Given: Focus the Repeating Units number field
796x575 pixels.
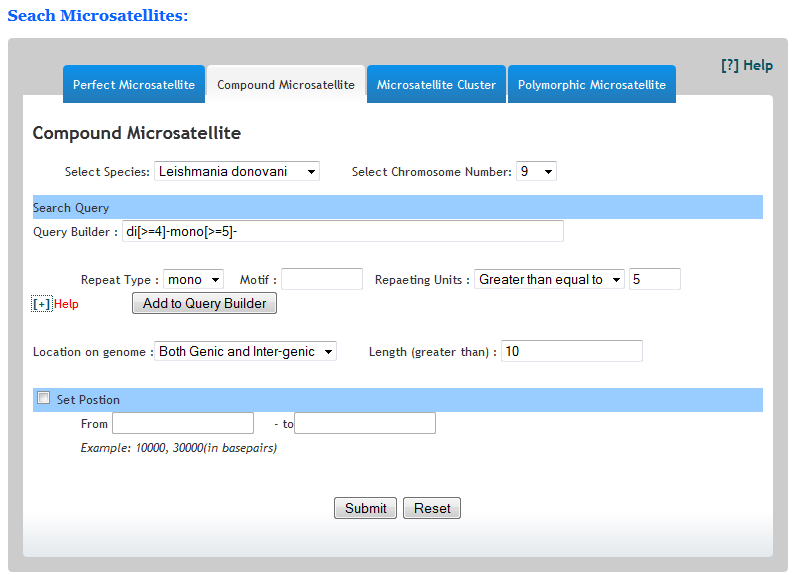Looking at the screenshot, I should click(655, 280).
